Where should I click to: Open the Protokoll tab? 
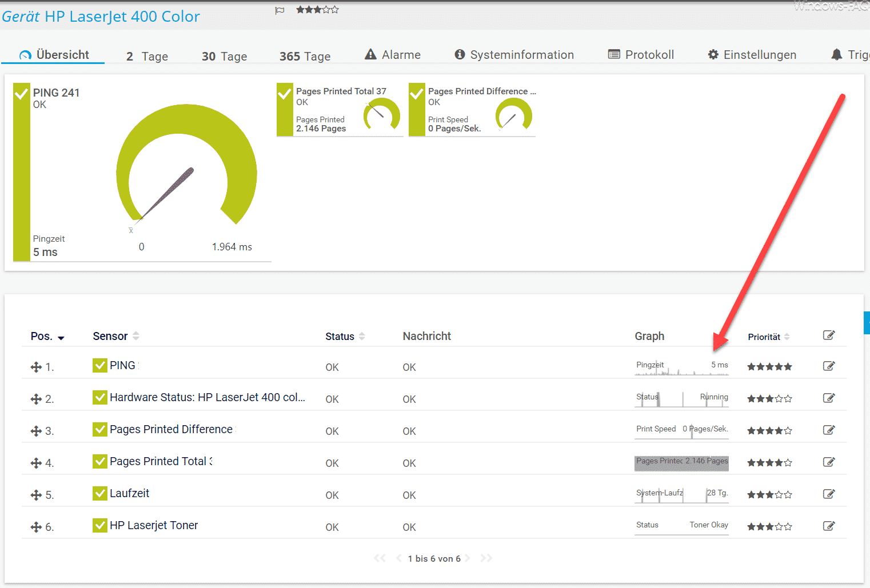click(641, 55)
